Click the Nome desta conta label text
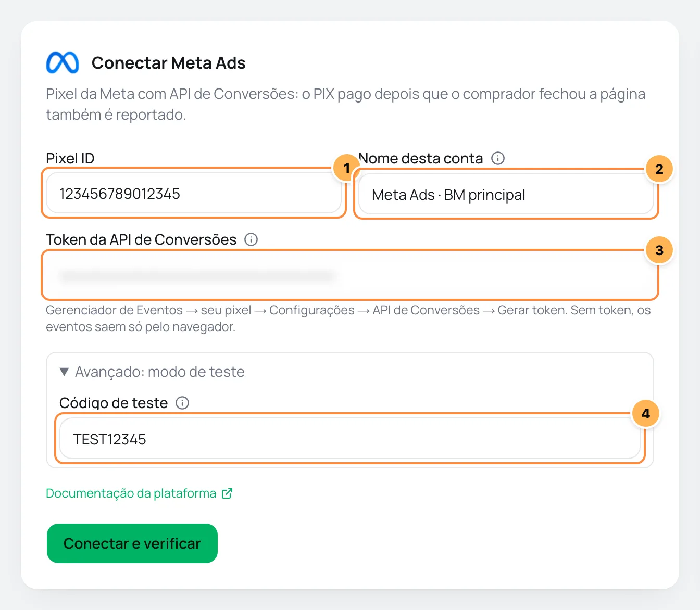 click(421, 158)
